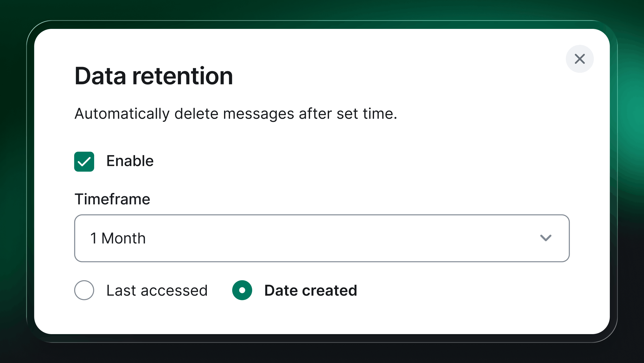Click the Date created label
Viewport: 644px width, 363px height.
pyautogui.click(x=310, y=290)
